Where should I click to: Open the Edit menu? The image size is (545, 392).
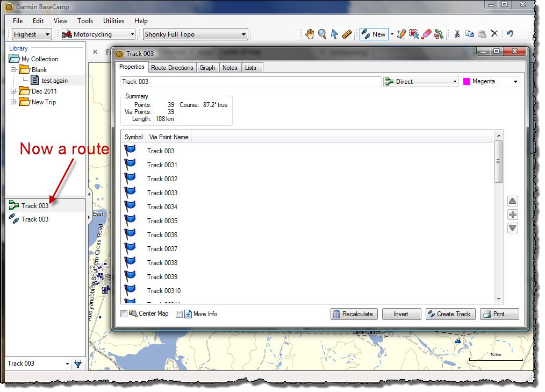click(38, 21)
